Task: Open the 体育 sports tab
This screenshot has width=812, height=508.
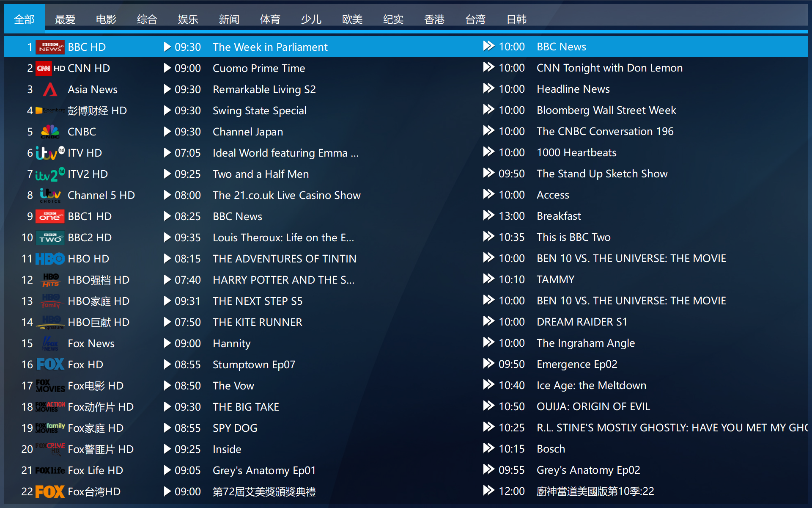Action: (270, 19)
